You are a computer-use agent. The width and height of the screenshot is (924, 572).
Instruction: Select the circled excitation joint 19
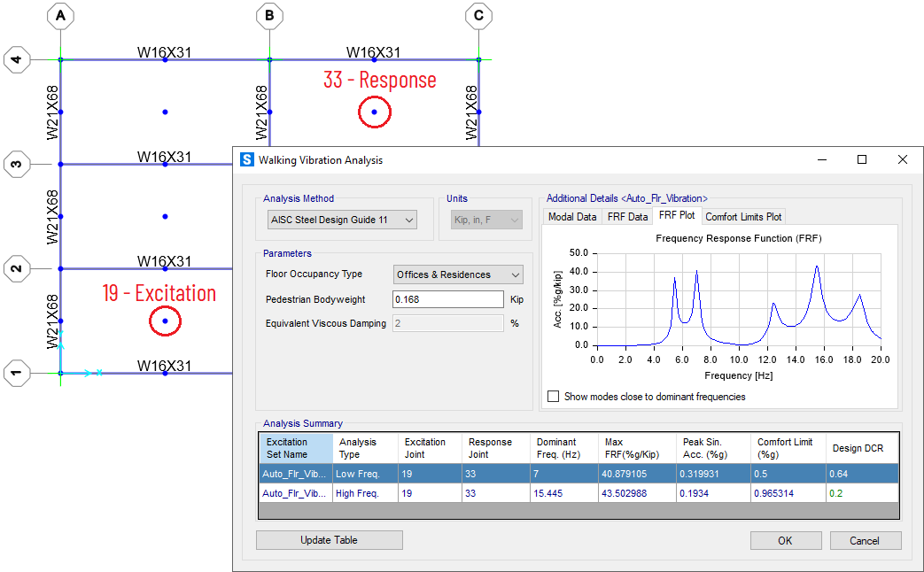click(165, 321)
